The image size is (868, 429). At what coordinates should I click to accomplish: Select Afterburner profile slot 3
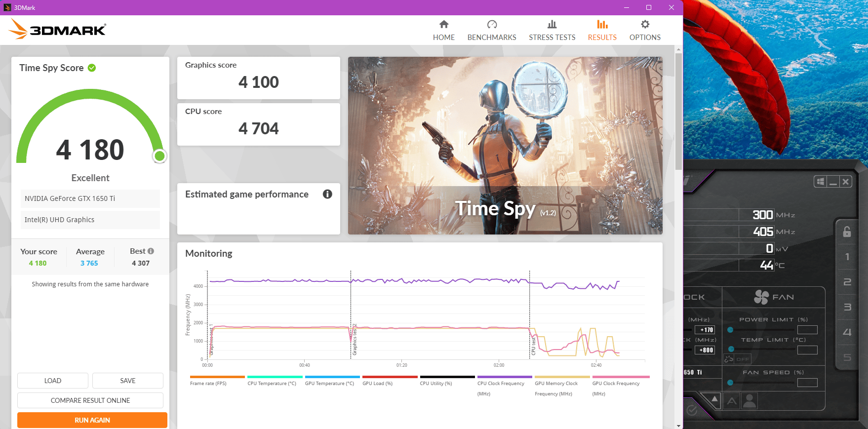click(847, 307)
